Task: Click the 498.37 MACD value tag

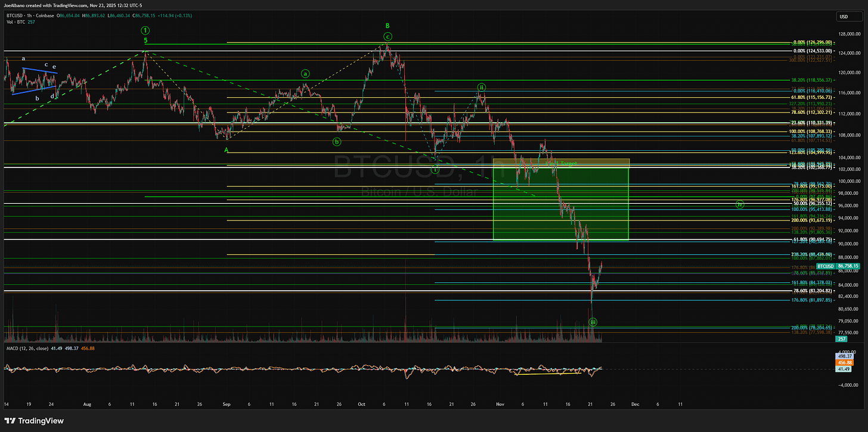Action: click(843, 355)
